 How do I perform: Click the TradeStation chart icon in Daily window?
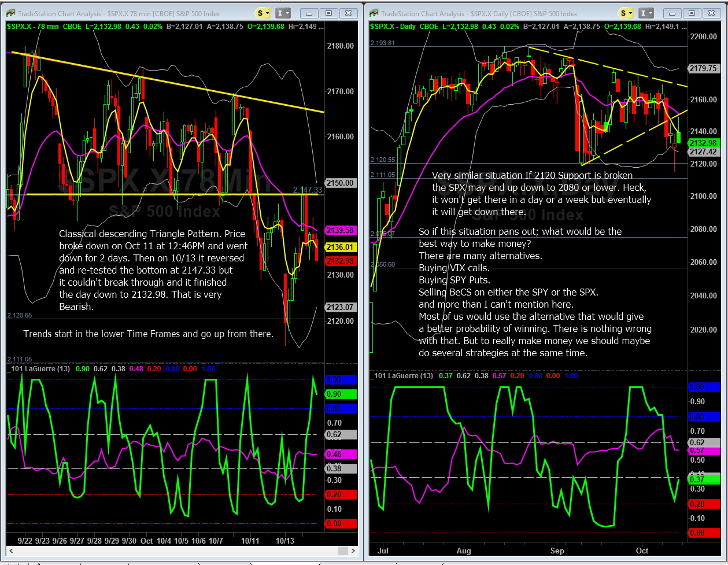click(374, 13)
